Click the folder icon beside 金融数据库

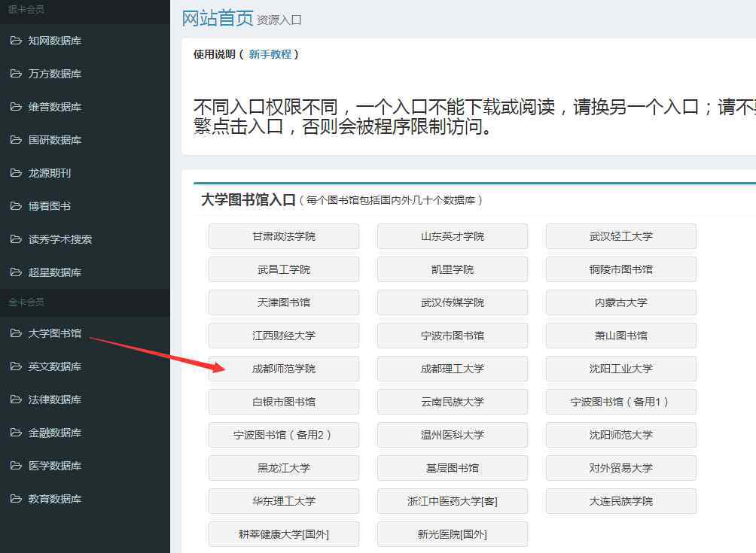(16, 433)
